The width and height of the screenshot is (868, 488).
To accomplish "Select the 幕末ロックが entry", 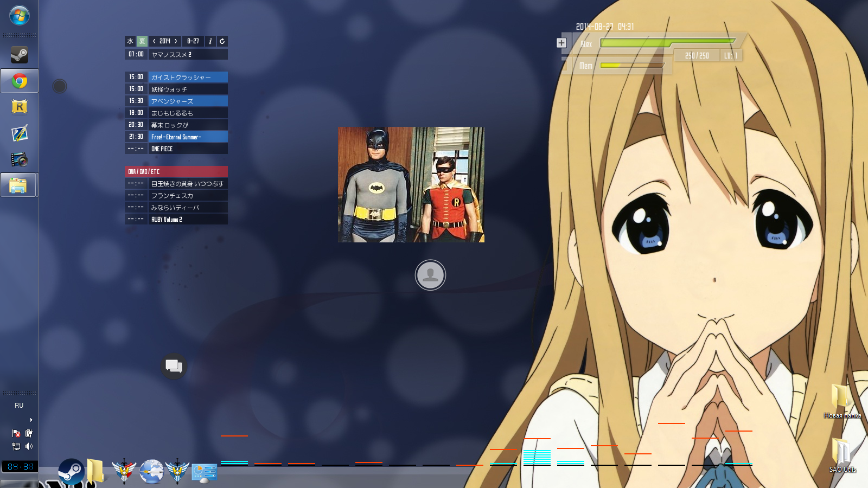I will [x=188, y=125].
